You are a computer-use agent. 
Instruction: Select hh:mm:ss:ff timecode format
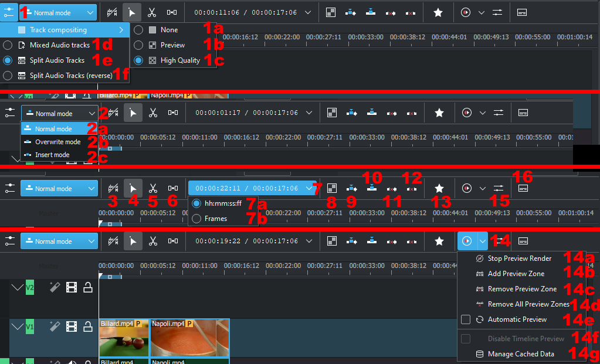[x=223, y=203]
